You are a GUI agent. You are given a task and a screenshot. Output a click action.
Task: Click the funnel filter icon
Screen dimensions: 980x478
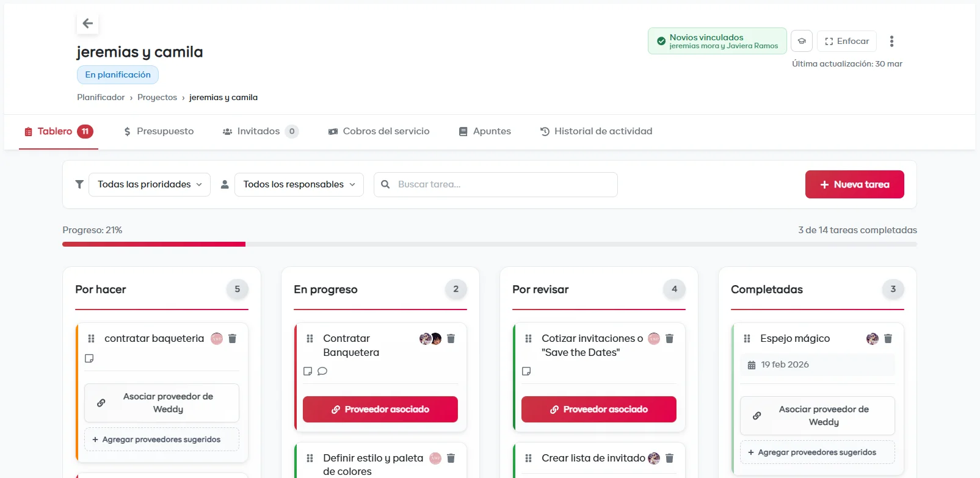coord(79,184)
